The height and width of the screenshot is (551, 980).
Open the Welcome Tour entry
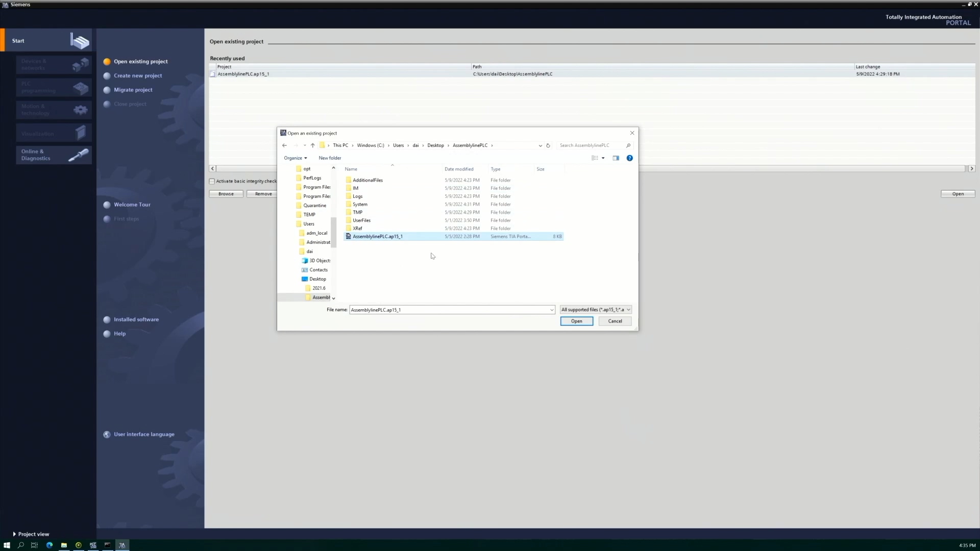(x=132, y=205)
